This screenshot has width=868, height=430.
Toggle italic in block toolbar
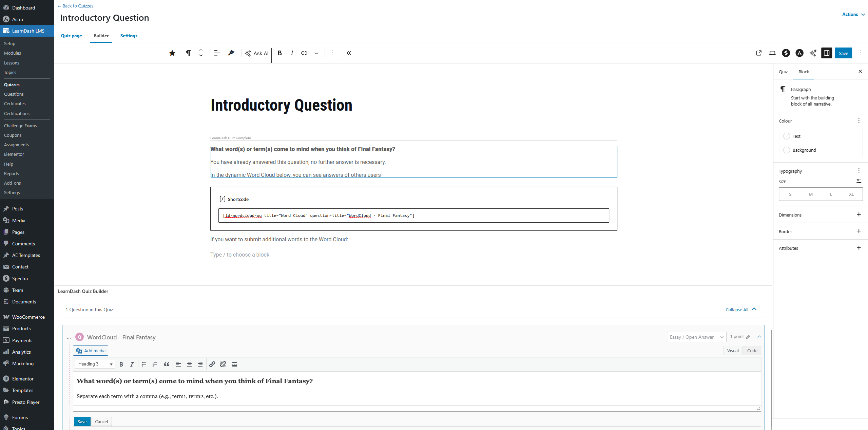coord(292,53)
